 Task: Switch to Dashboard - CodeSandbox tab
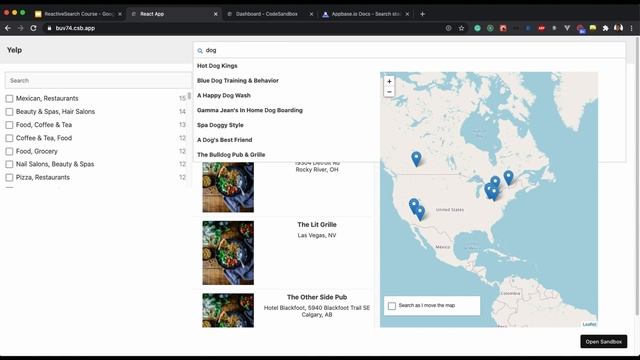click(269, 14)
